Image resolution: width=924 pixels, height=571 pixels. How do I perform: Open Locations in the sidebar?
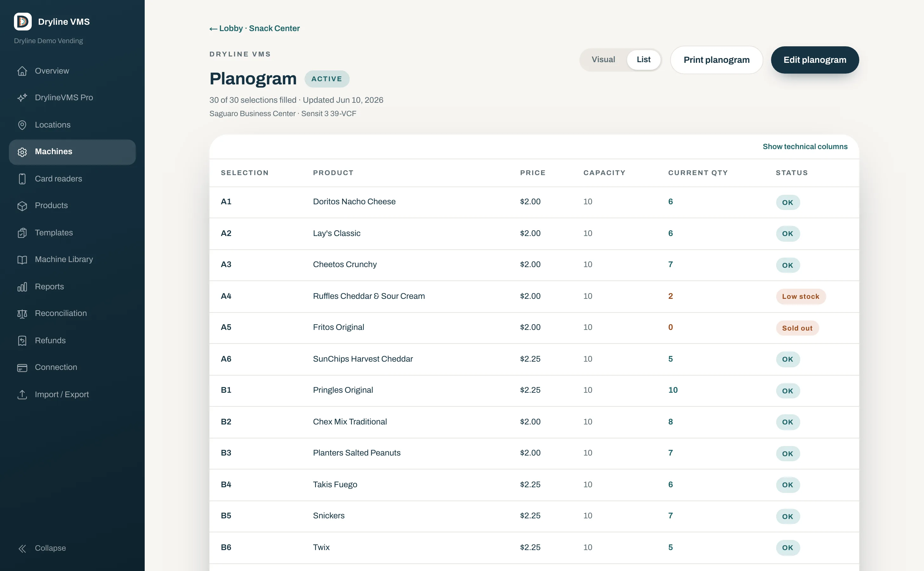(72, 125)
